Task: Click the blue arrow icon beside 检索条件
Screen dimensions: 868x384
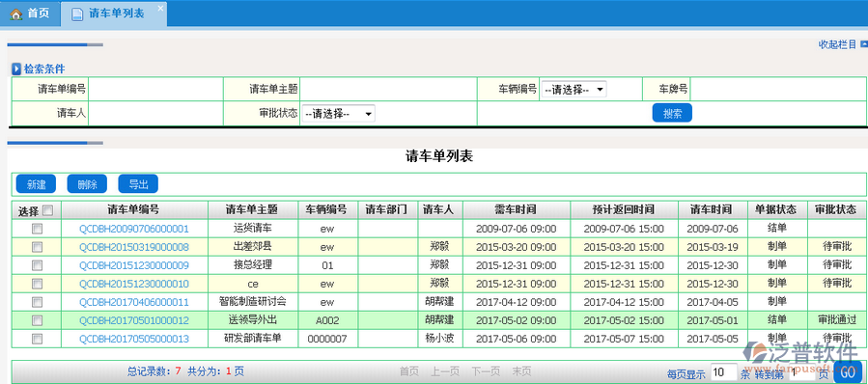Action: pos(16,69)
